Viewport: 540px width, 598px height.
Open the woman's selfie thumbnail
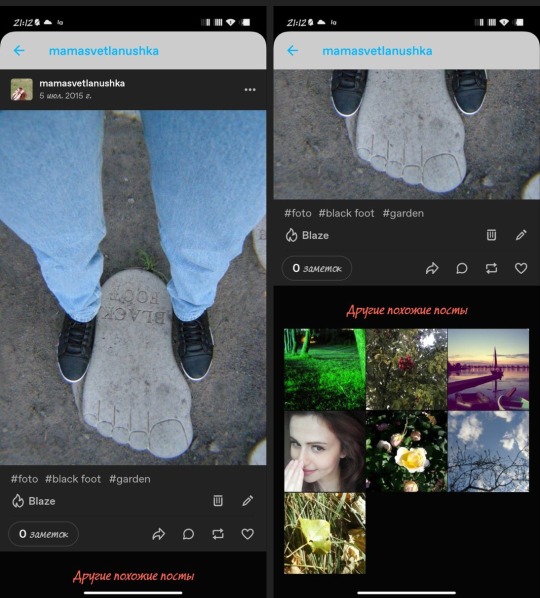[x=325, y=451]
